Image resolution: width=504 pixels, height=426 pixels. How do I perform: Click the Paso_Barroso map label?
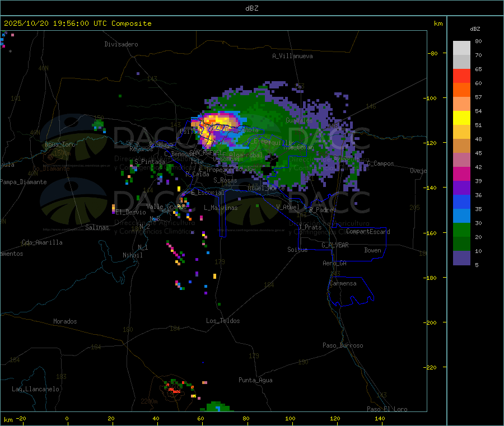(343, 345)
